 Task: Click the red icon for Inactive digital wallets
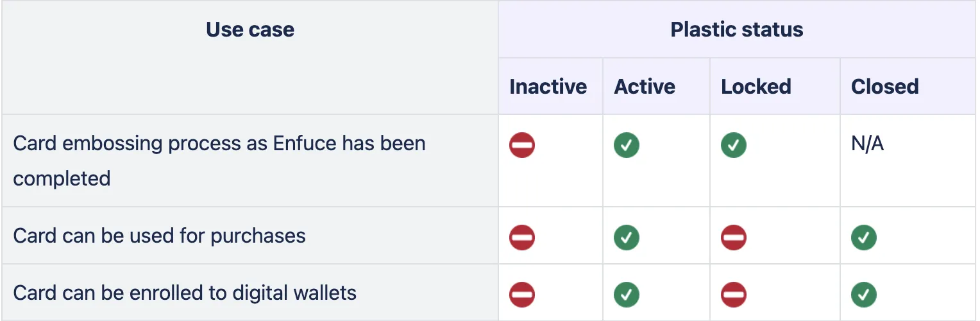coord(522,295)
